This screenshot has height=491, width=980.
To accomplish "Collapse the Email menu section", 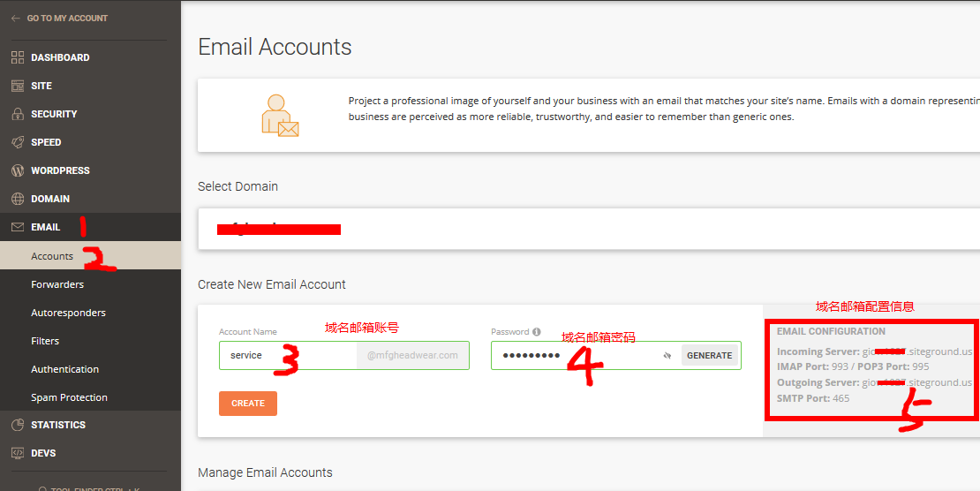I will [x=46, y=227].
